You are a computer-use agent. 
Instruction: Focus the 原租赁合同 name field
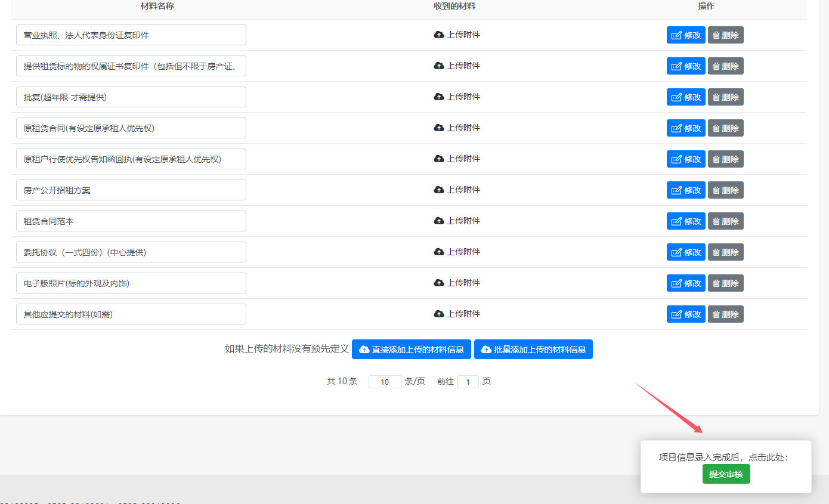click(131, 128)
